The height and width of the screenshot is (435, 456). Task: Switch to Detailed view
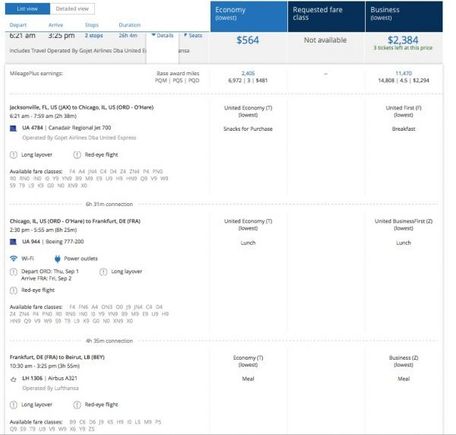(x=72, y=9)
